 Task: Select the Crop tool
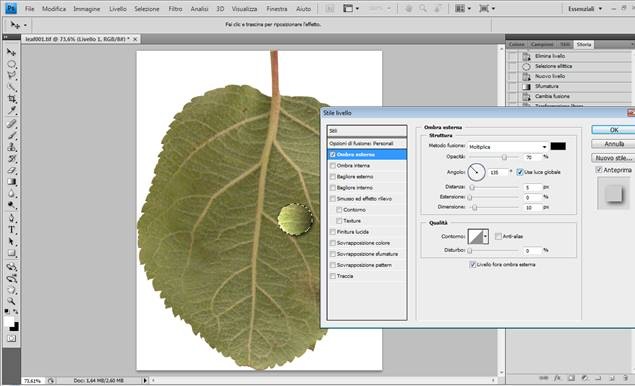11,99
